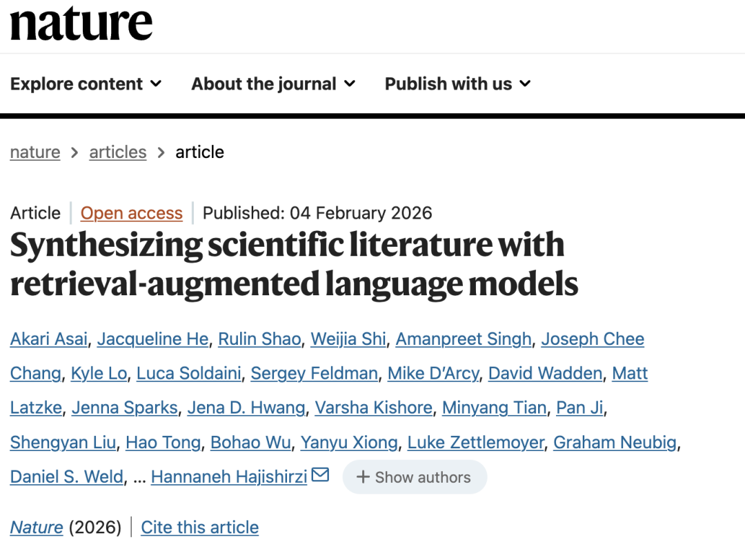Click the email envelope icon beside Hannaneh Hajishirzi

pos(320,475)
